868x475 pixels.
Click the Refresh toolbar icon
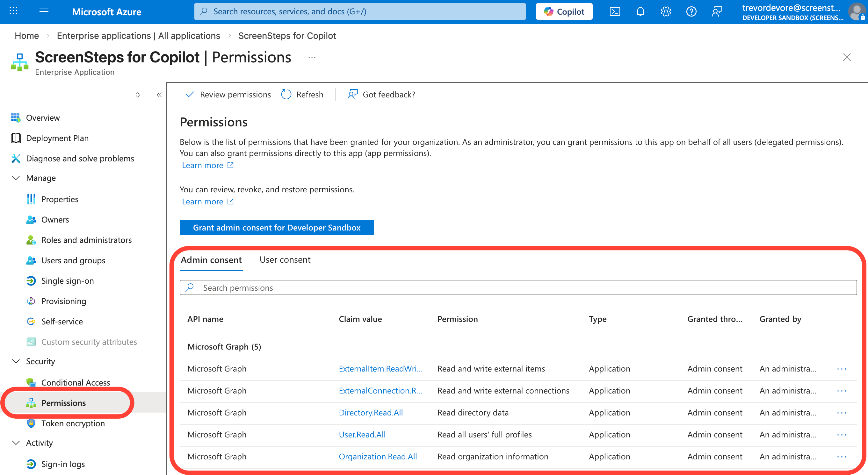286,95
